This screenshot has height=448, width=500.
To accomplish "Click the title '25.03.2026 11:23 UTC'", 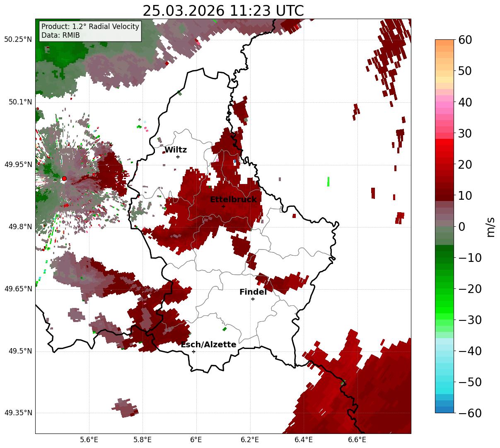I will click(x=223, y=11).
